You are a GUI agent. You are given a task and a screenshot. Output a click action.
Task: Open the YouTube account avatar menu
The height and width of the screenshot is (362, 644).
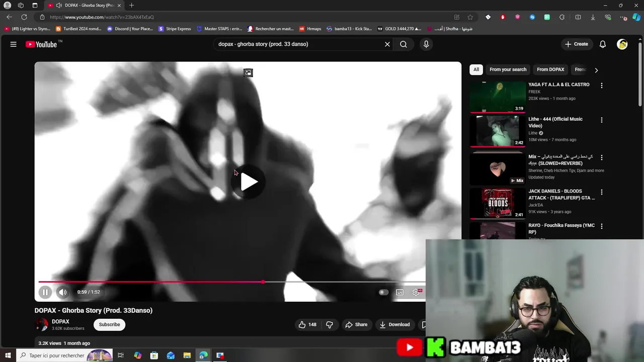tap(622, 44)
